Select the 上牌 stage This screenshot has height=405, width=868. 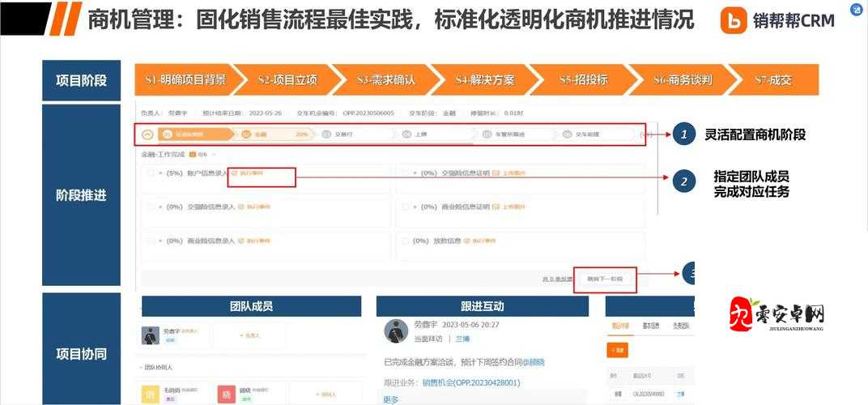[435, 134]
